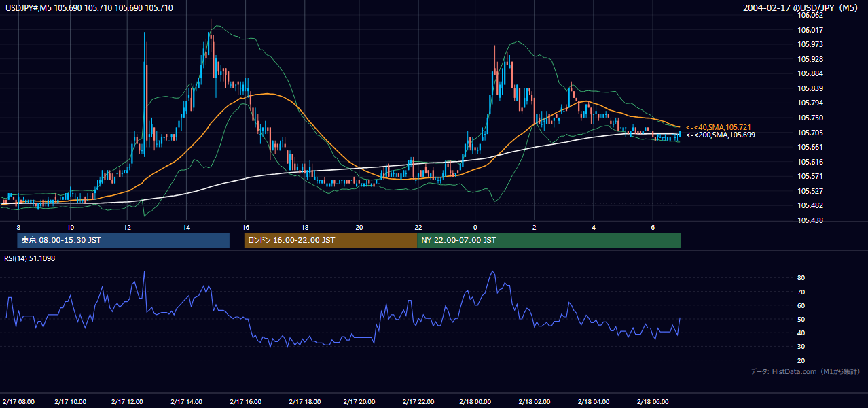Select the Tokyo 08:00-15:30 JST session bar
This screenshot has width=868, height=408.
124,240
